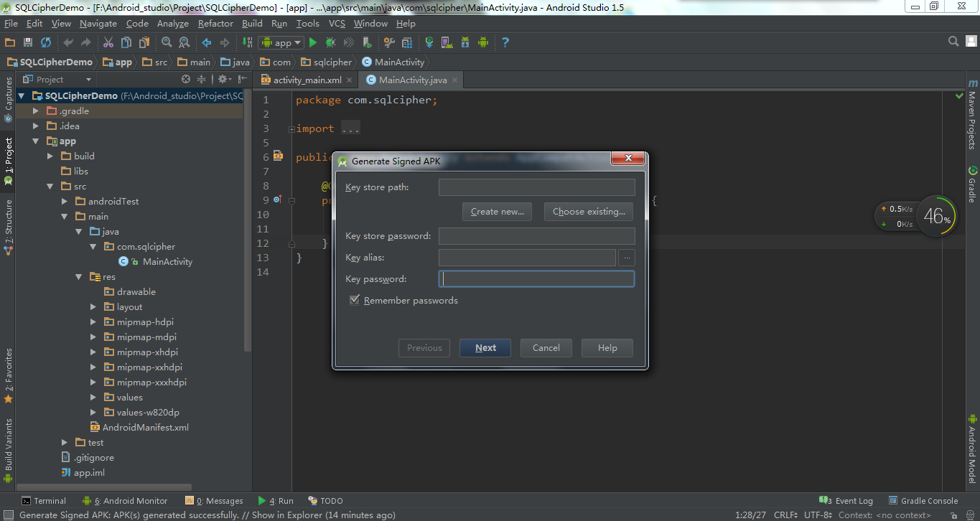980x521 pixels.
Task: Open the Refactor menu
Action: click(x=215, y=24)
